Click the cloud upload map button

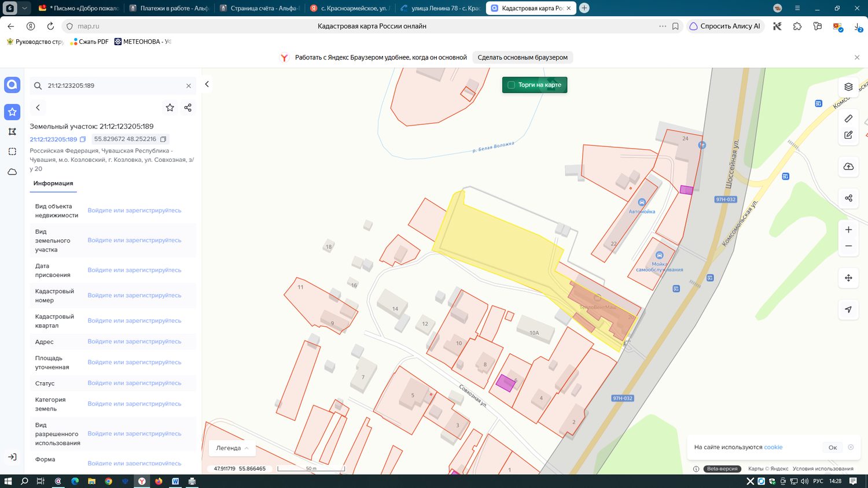pyautogui.click(x=848, y=167)
